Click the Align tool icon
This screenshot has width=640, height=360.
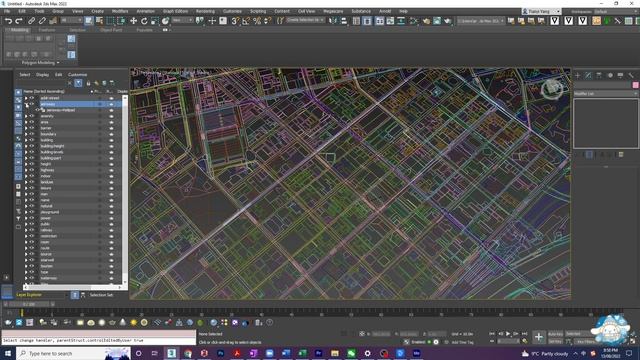click(344, 20)
